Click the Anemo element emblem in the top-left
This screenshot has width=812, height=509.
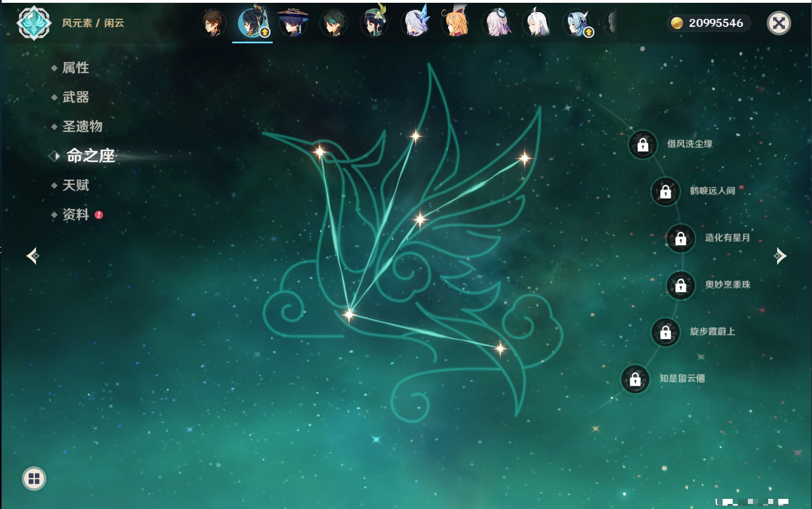click(x=34, y=23)
